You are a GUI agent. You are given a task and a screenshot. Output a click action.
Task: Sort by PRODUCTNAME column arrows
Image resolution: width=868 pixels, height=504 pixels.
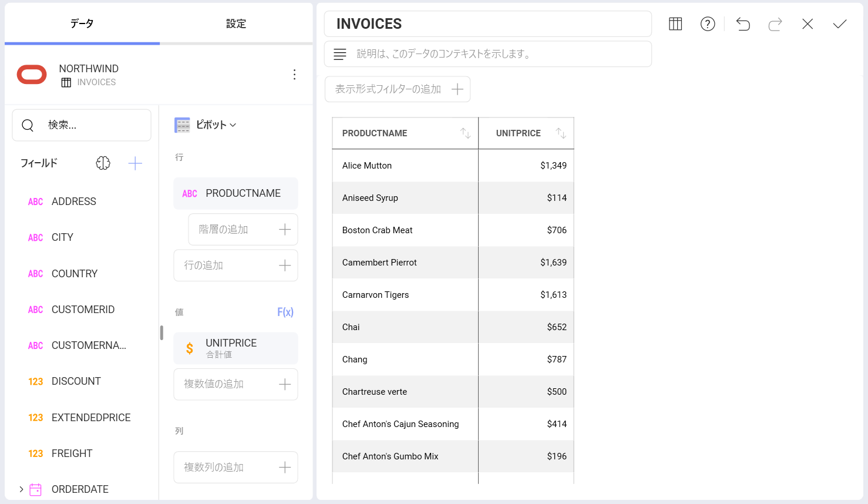tap(466, 133)
